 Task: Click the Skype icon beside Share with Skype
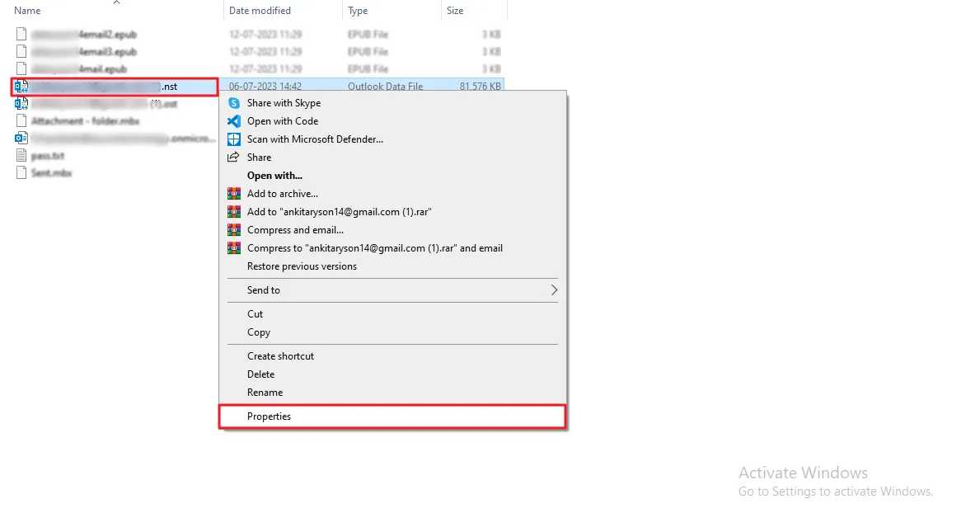point(234,103)
